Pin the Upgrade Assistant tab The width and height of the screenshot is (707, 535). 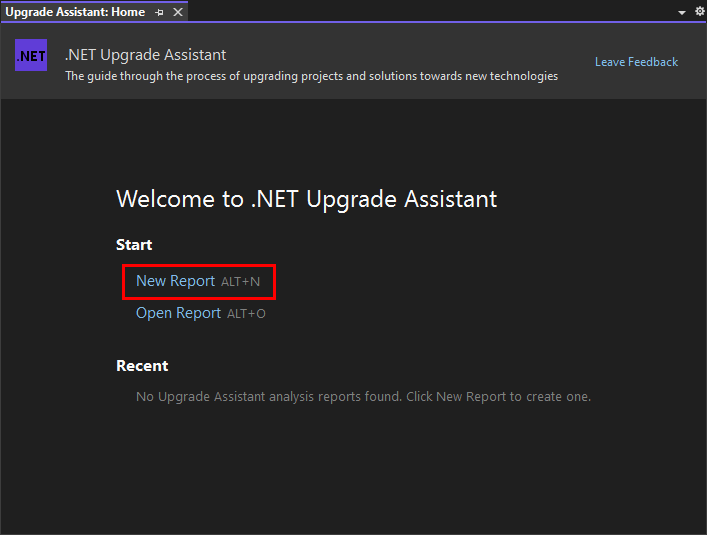[159, 13]
